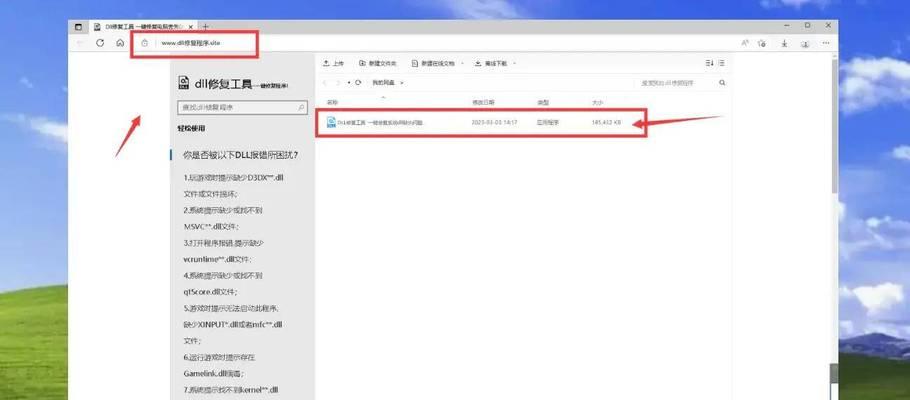This screenshot has height=400, width=910.
Task: Click the browser refresh button
Action: click(x=100, y=43)
